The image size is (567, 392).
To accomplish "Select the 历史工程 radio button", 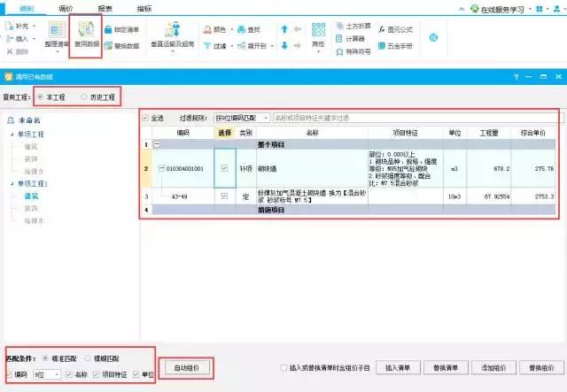I will [x=84, y=96].
